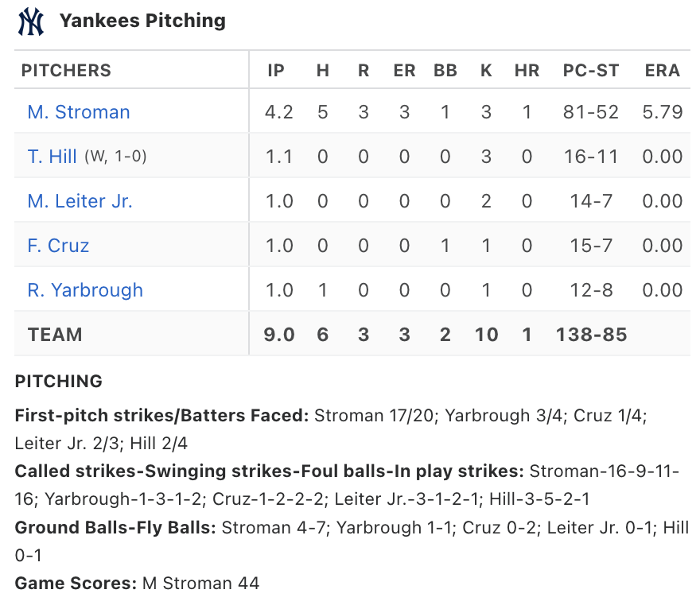Viewport: 700px width, 609px height.
Task: Click the PITCHING section heading
Action: tap(59, 382)
